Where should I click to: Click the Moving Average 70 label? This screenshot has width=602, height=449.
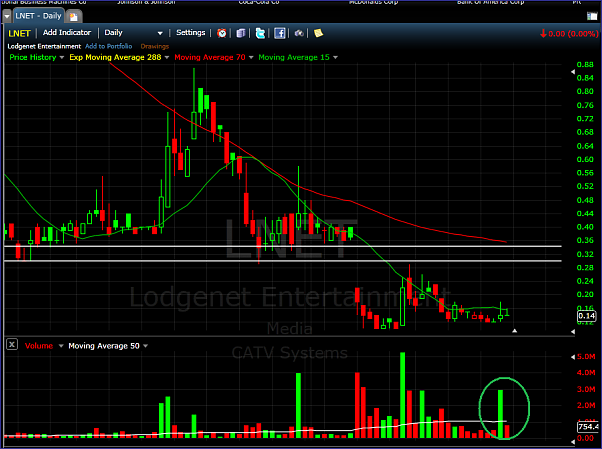210,57
